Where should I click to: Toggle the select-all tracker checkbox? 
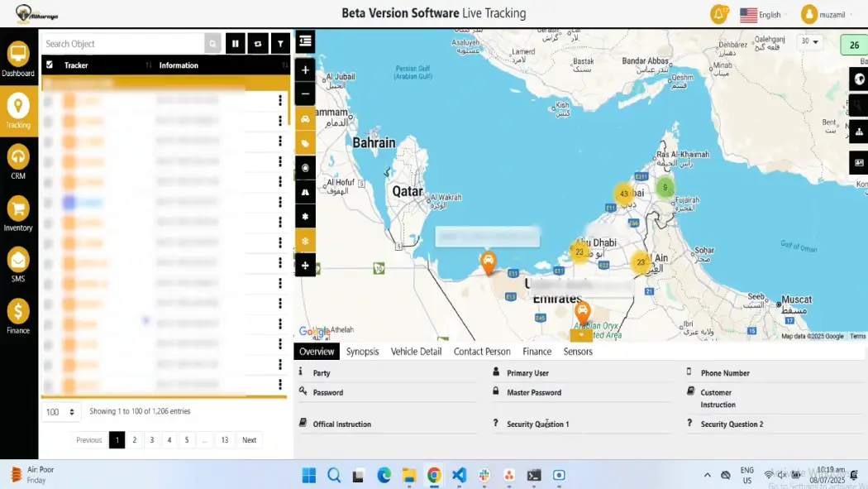[50, 65]
